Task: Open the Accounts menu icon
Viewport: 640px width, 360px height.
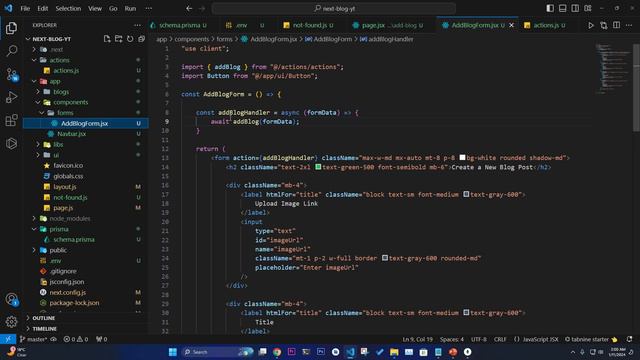Action: (11, 299)
